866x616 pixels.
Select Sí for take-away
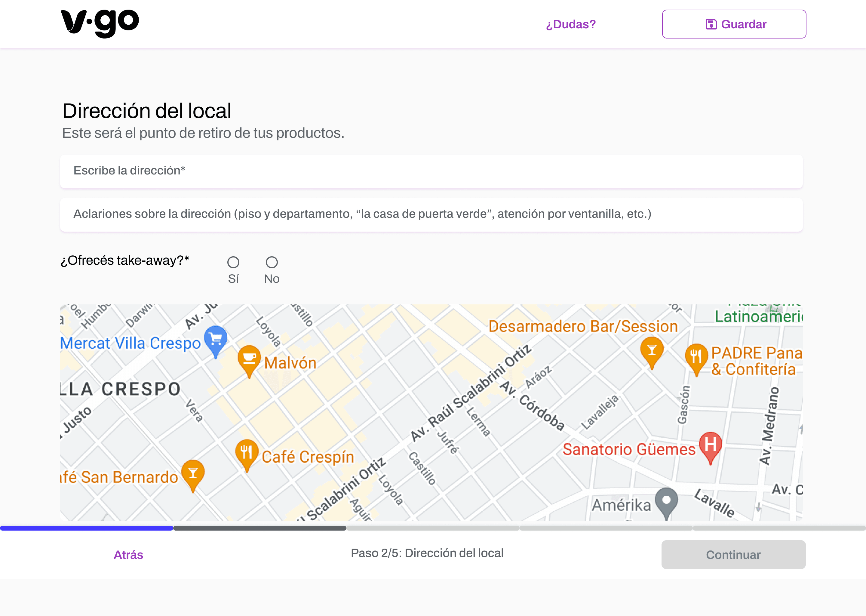click(233, 262)
